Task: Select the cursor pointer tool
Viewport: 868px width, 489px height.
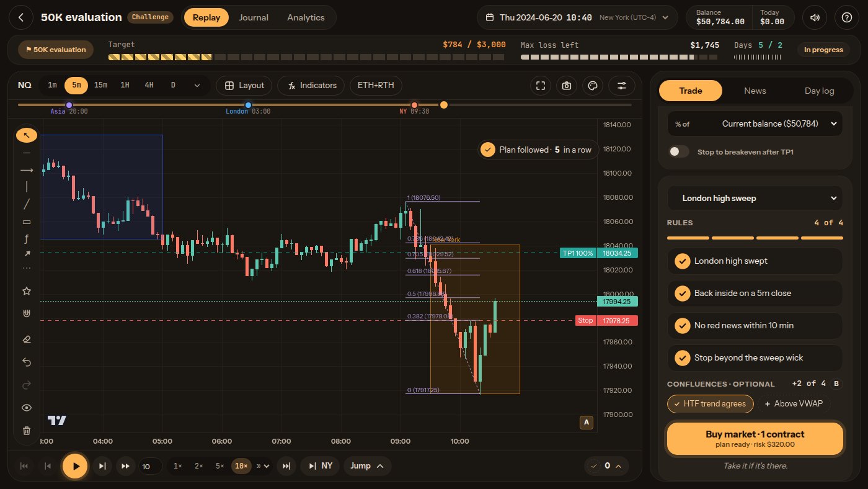Action: (26, 135)
